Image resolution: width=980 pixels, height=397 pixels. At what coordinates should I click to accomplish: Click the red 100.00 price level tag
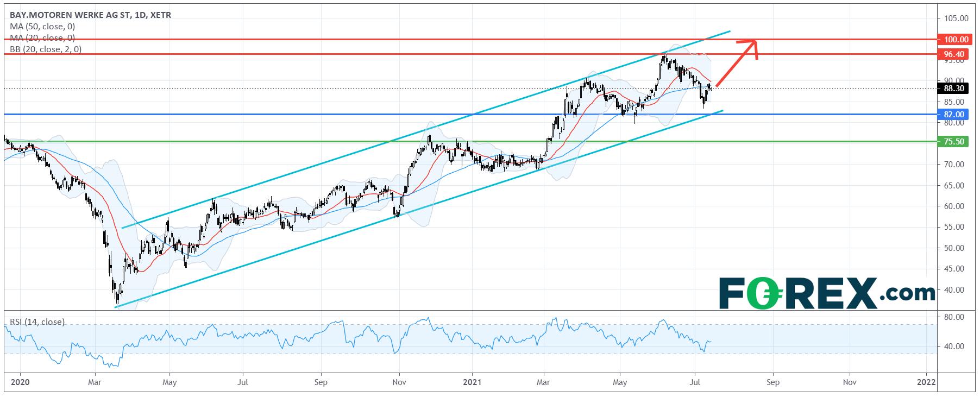[x=955, y=39]
